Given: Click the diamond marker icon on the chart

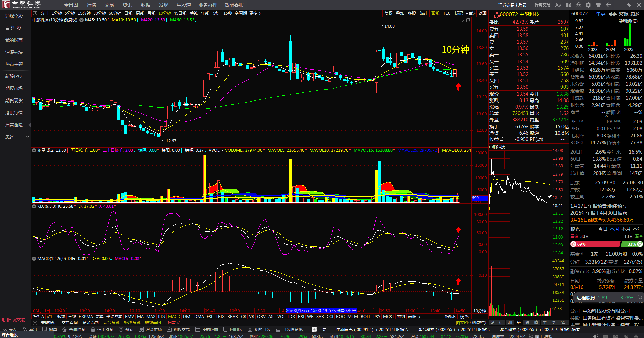Looking at the screenshot, I should 462,20.
